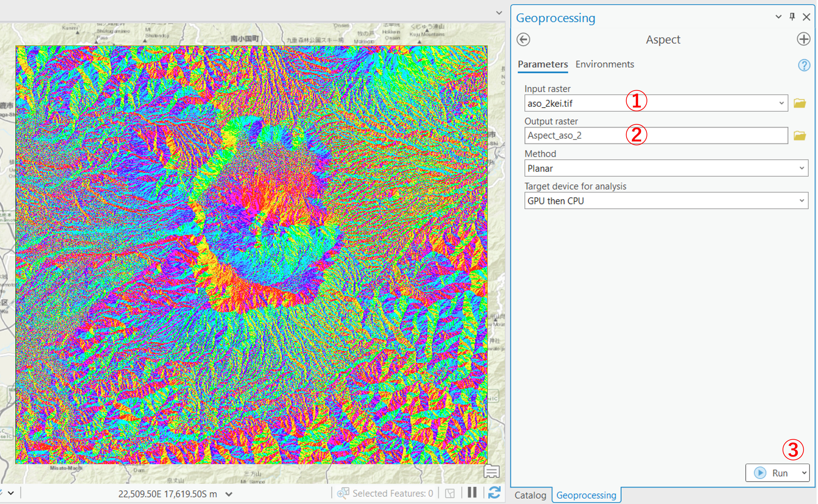Click the Input raster field aso_2kei.tif
This screenshot has width=818, height=504.
point(656,103)
